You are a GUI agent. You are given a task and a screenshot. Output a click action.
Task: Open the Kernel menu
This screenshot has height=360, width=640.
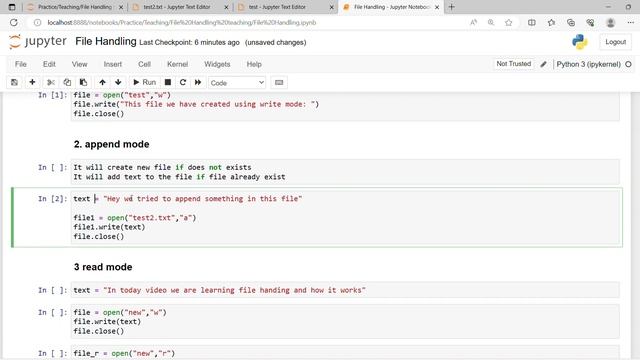click(178, 64)
